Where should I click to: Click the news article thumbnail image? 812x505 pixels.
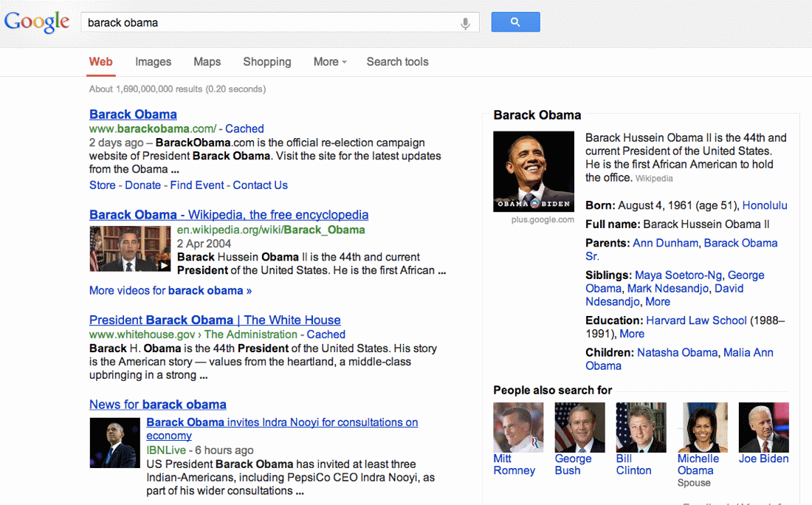(114, 443)
